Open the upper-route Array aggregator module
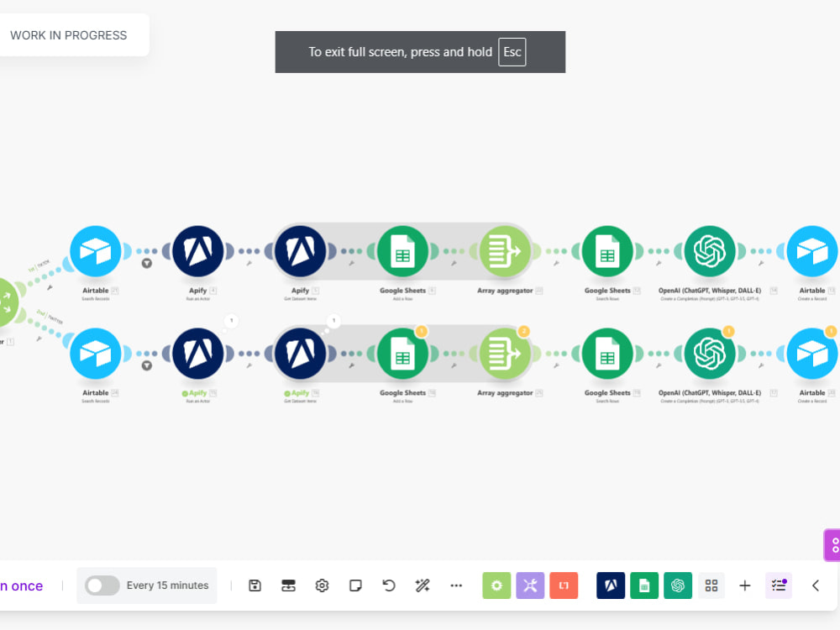The image size is (840, 630). click(x=505, y=251)
